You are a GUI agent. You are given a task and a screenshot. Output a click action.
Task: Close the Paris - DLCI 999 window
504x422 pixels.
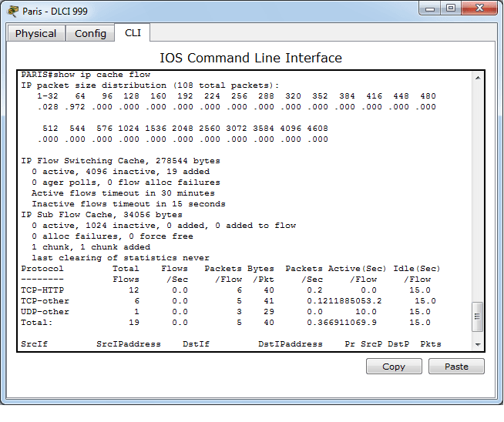(479, 8)
